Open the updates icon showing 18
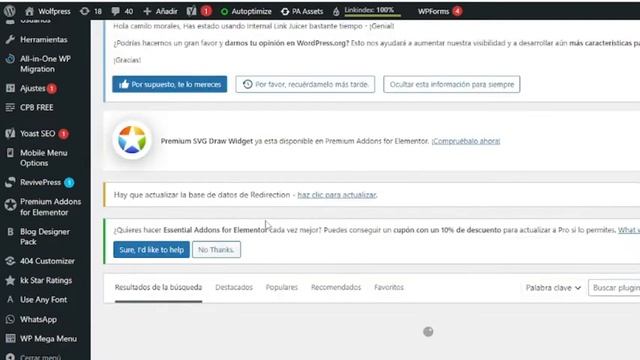The image size is (640, 360). pyautogui.click(x=84, y=11)
